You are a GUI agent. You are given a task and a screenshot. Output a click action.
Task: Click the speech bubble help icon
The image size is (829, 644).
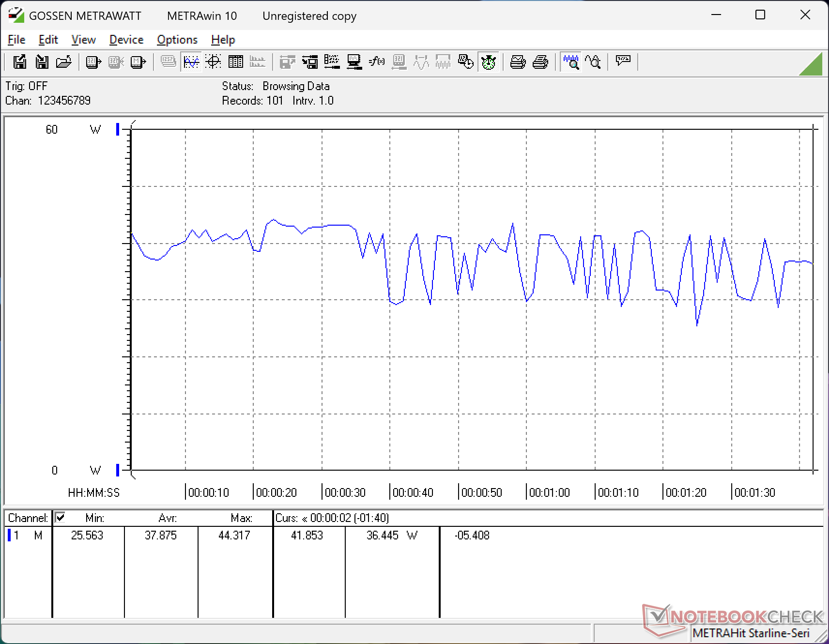pyautogui.click(x=623, y=61)
